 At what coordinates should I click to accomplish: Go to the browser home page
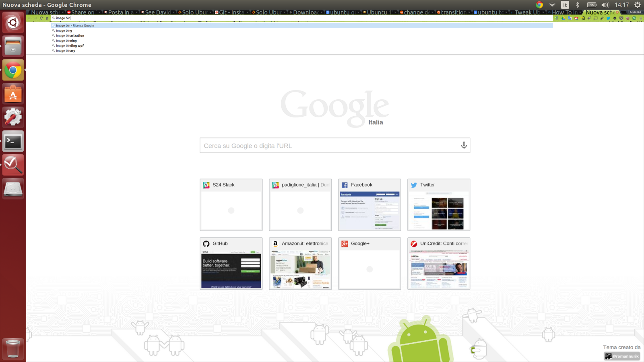tap(47, 18)
